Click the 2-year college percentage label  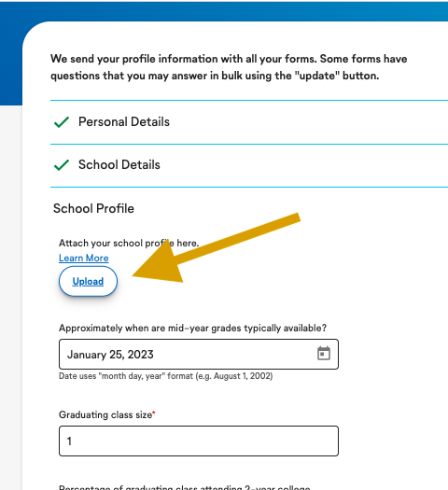pyautogui.click(x=184, y=487)
